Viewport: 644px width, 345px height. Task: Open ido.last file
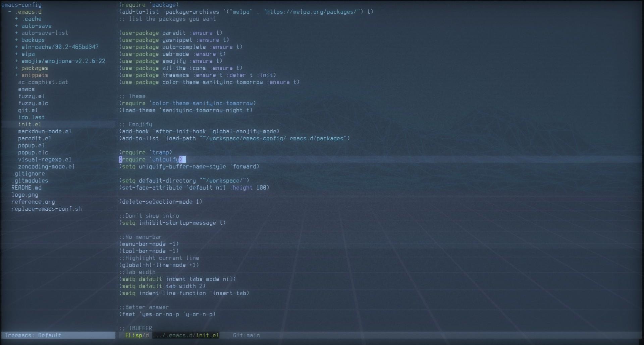coord(31,117)
